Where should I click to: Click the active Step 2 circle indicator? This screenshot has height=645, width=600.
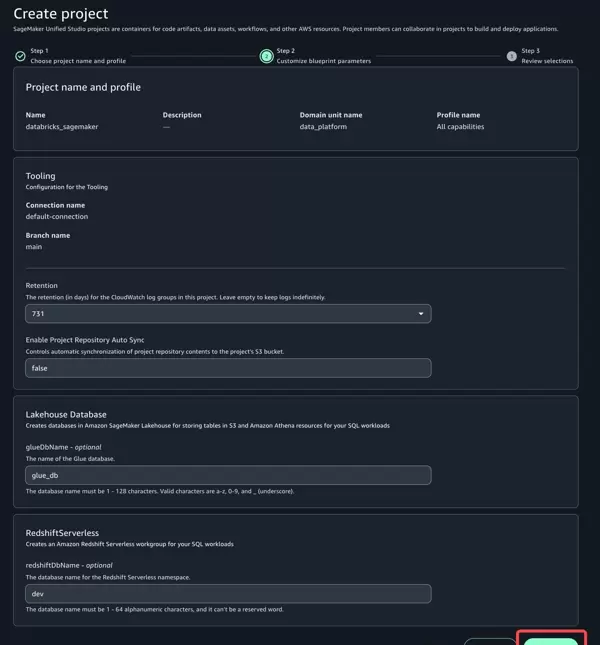(x=267, y=56)
